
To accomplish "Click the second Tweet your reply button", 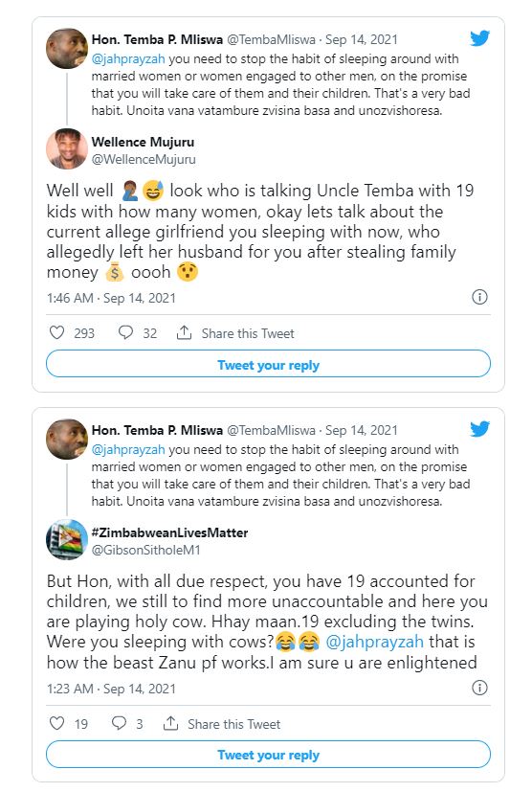I will [268, 755].
